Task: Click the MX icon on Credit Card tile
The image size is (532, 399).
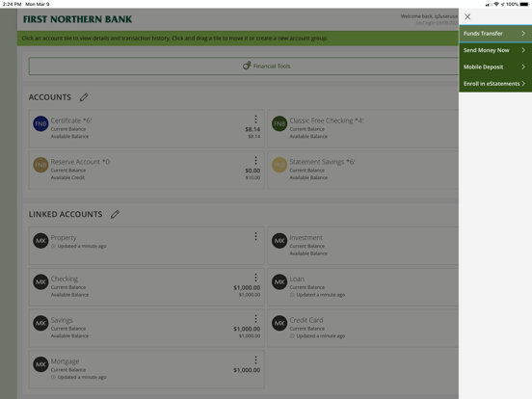Action: [x=279, y=323]
